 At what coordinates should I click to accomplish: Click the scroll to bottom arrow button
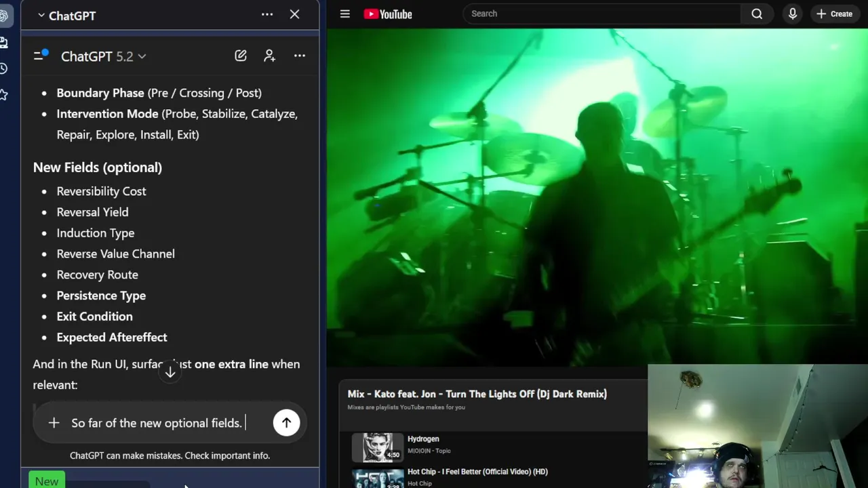click(170, 371)
